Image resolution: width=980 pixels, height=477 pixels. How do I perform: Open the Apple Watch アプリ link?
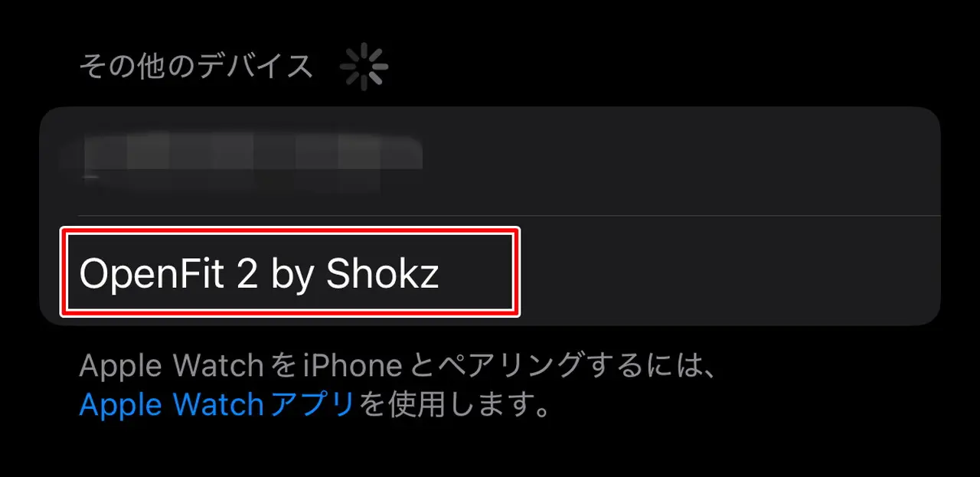click(x=217, y=404)
